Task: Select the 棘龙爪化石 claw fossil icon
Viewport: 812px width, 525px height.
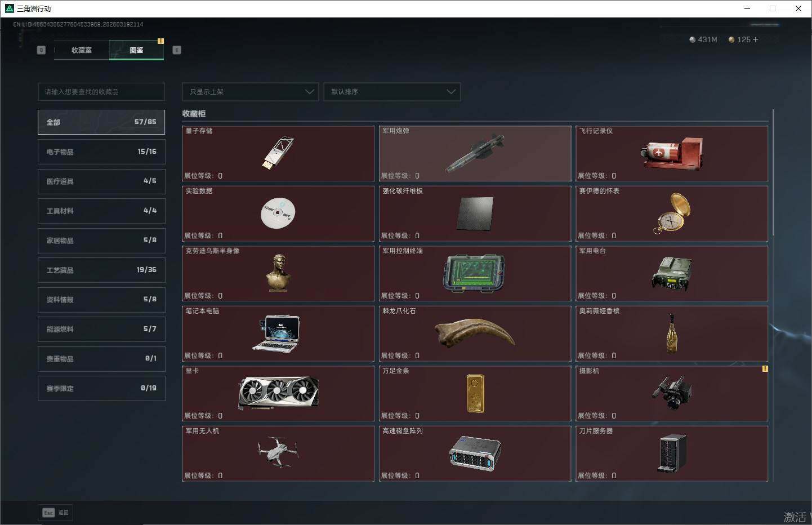Action: [475, 332]
